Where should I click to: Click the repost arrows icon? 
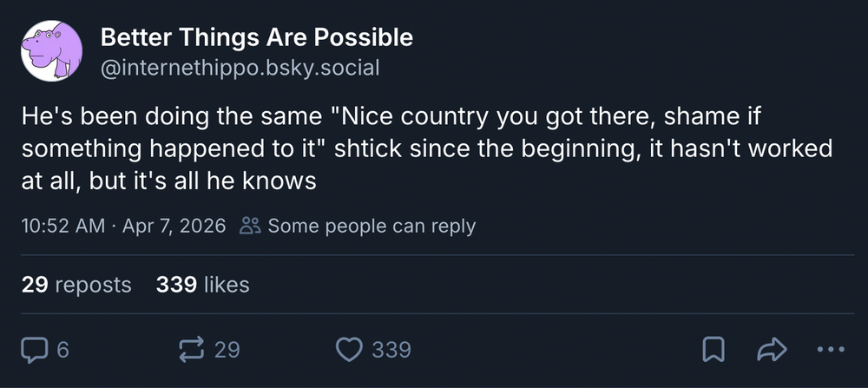click(x=192, y=350)
